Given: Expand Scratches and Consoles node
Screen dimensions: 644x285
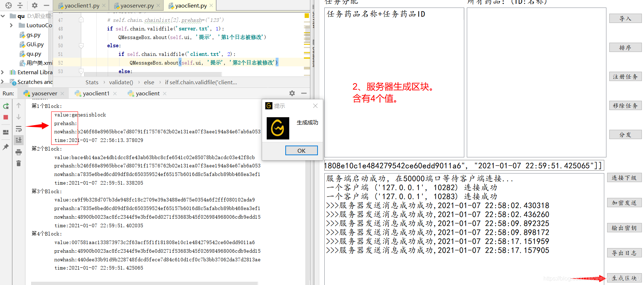Looking at the screenshot, I should point(3,82).
